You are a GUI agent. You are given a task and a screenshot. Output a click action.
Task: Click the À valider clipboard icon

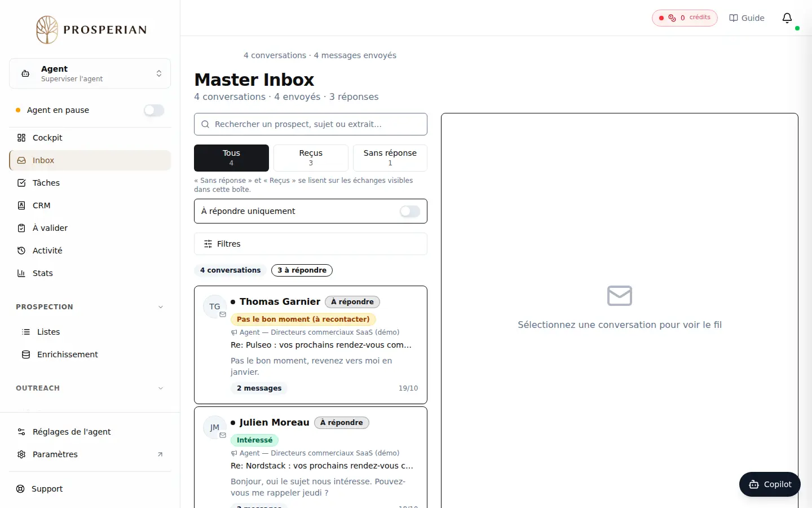[21, 228]
